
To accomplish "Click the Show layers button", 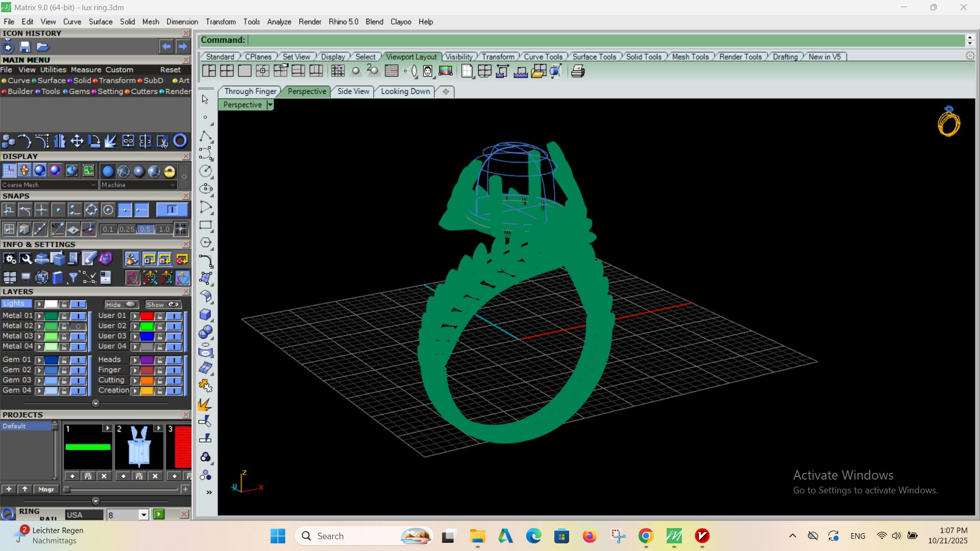I will 163,305.
